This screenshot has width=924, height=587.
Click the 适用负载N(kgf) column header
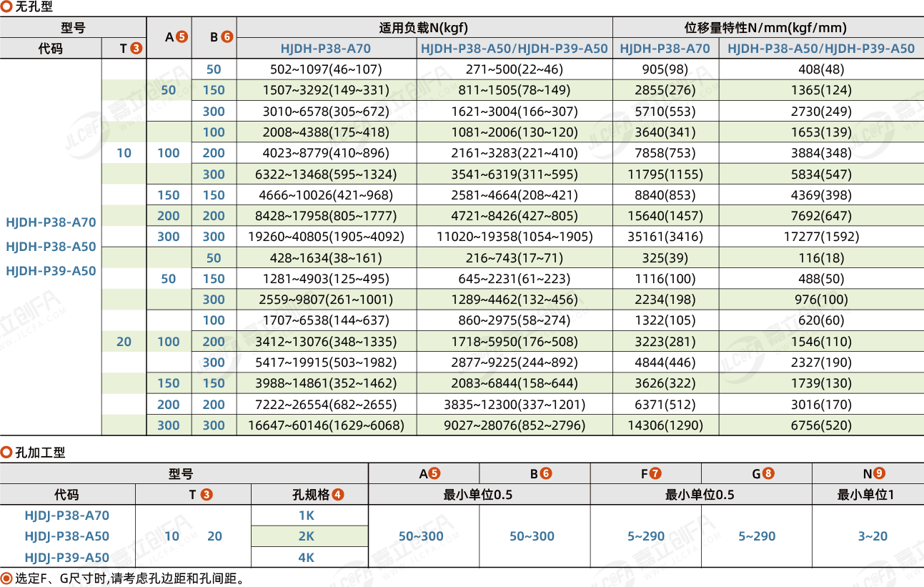[x=424, y=28]
